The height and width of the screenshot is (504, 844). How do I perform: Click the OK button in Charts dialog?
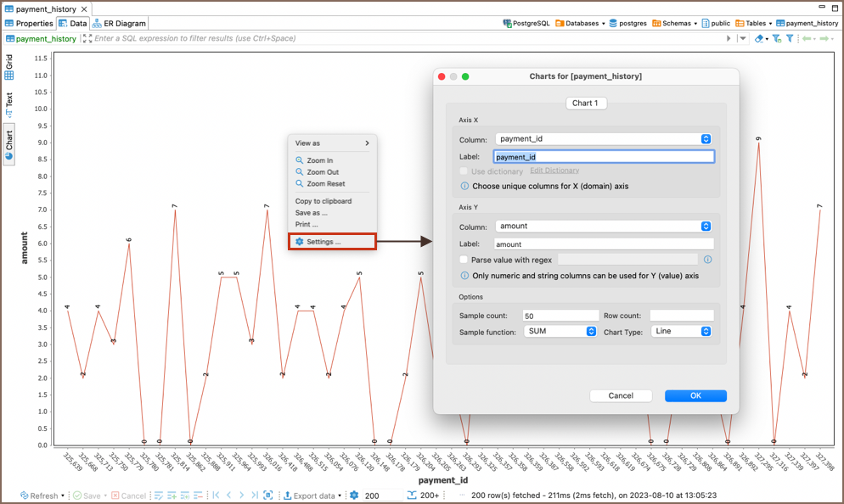[695, 395]
